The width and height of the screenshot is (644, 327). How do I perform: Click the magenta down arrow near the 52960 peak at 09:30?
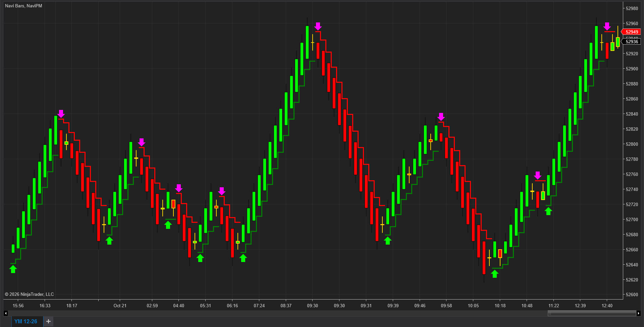tap(318, 26)
